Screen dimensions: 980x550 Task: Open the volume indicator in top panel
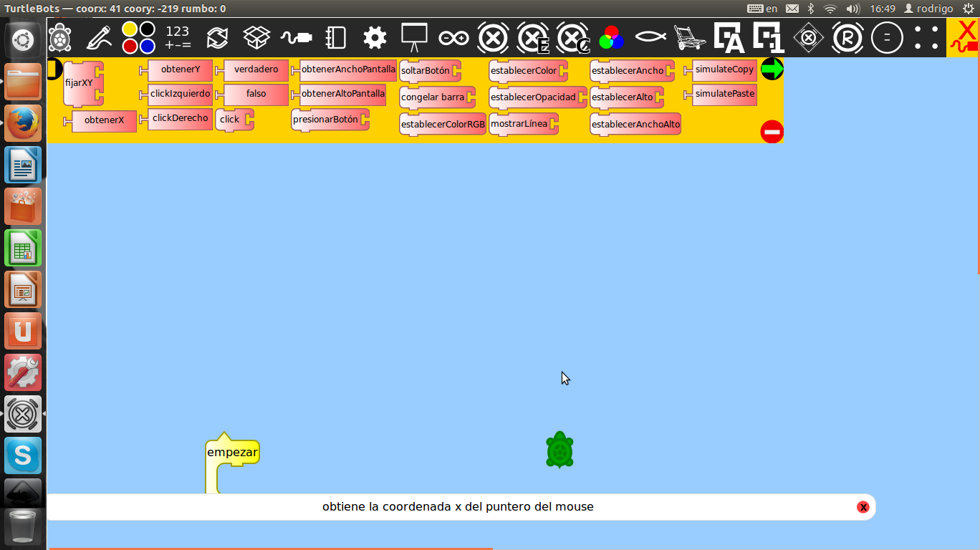click(x=852, y=9)
